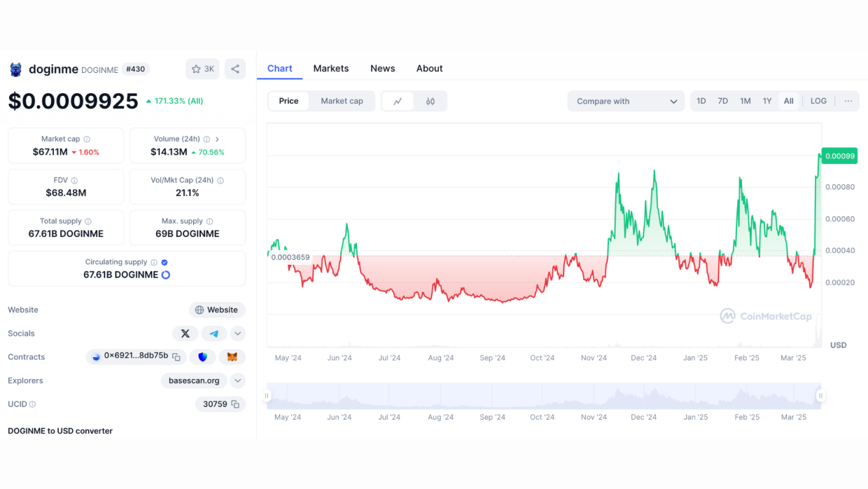Show Market cap info tooltip icon
The width and height of the screenshot is (868, 489).
(x=87, y=139)
